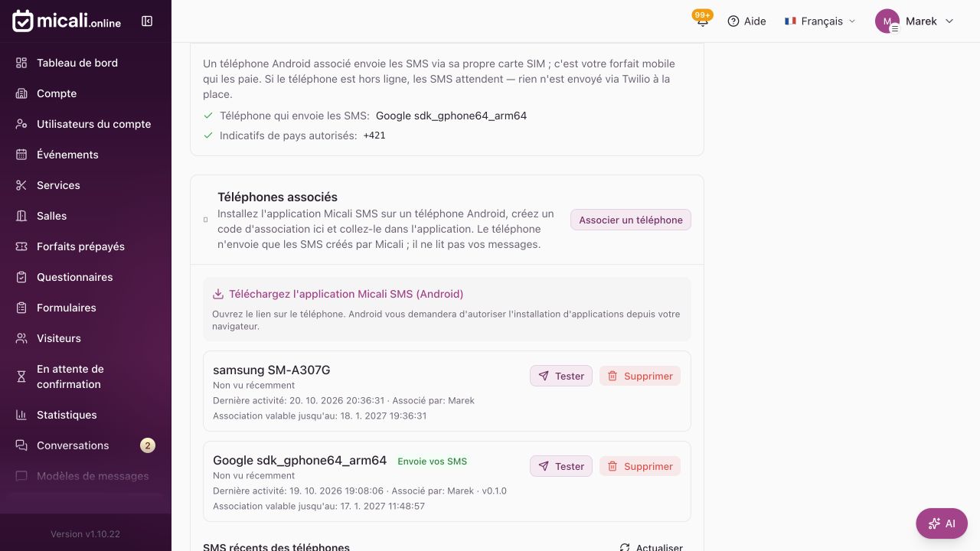Open Conversations with 2 unread
The height and width of the screenshot is (551, 980).
(86, 445)
